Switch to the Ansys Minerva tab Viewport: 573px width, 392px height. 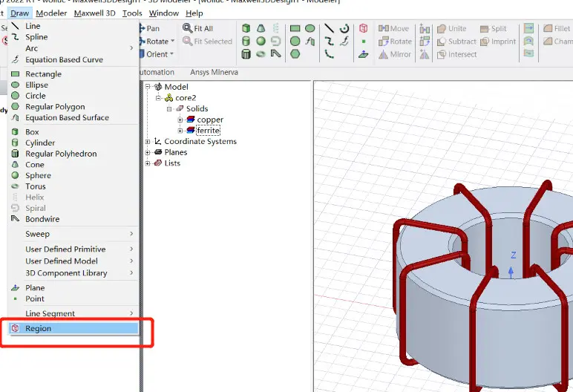[214, 73]
